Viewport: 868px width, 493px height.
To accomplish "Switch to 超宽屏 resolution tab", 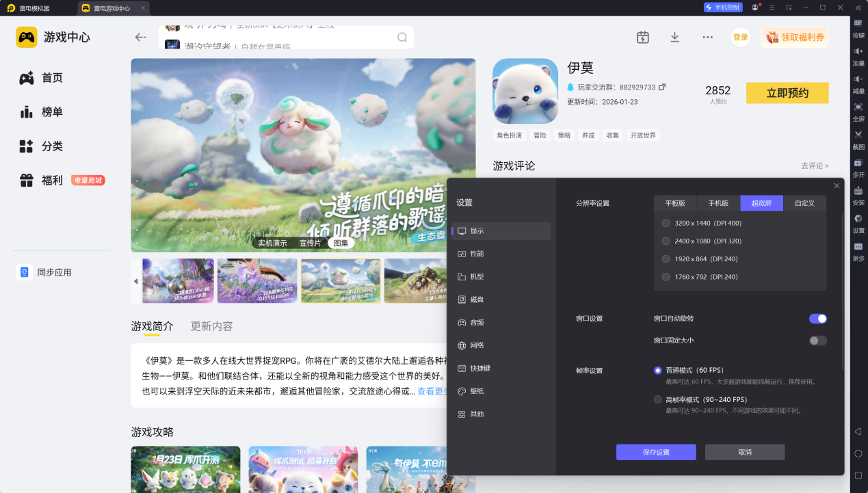I will click(761, 203).
